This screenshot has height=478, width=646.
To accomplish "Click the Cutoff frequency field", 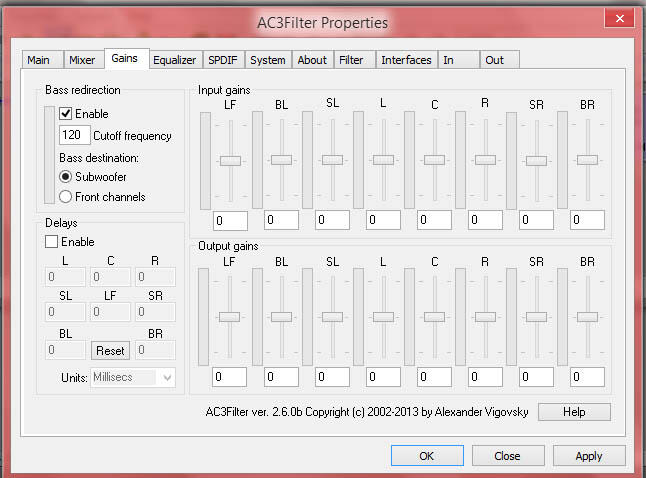I will (75, 135).
